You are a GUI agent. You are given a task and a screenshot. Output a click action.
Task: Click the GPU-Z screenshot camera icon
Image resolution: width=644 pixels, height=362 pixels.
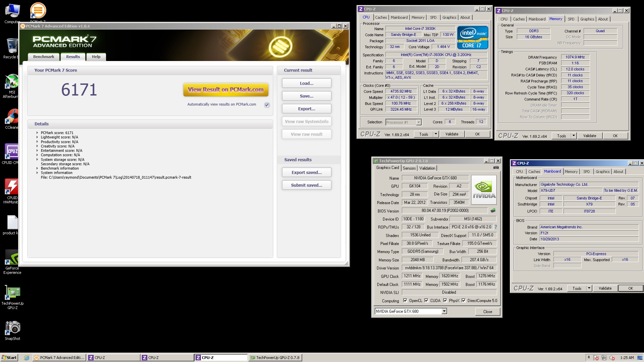click(496, 168)
